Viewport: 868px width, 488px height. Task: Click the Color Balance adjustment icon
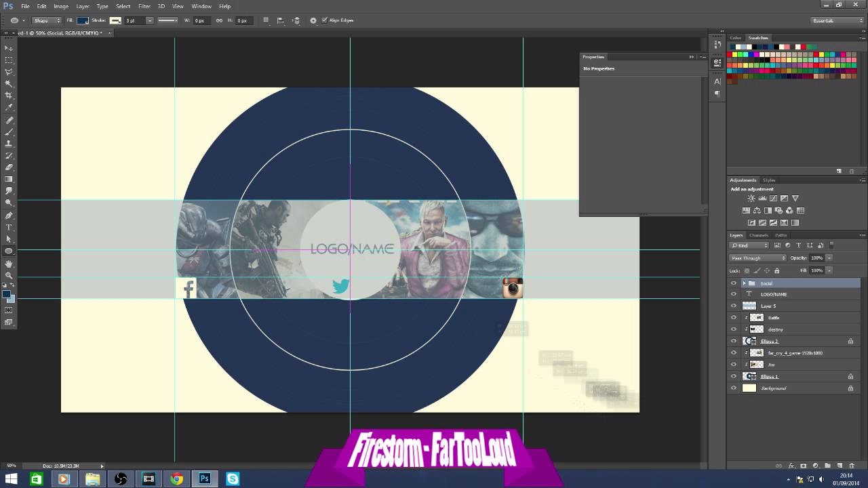click(x=757, y=211)
